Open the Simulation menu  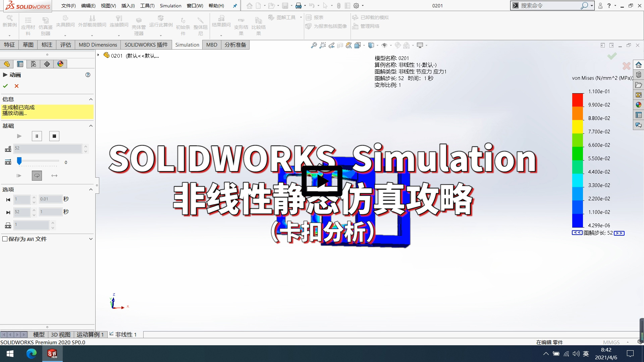[170, 6]
